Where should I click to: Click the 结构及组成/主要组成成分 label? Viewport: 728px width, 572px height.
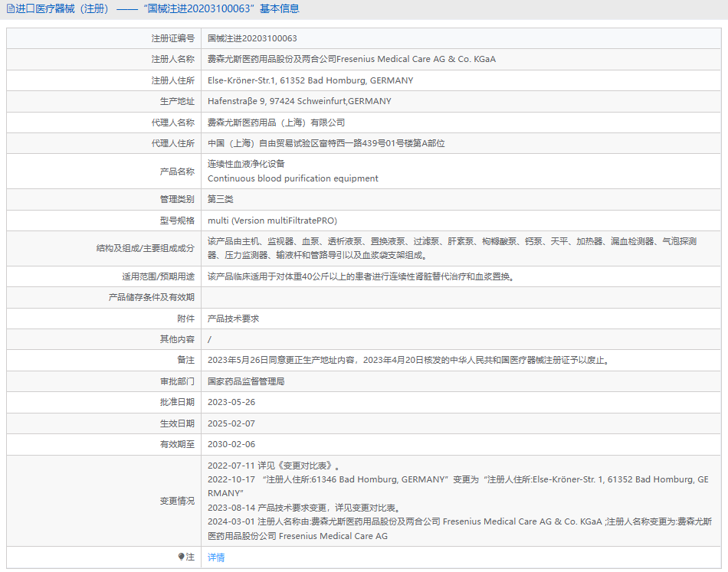coord(146,248)
